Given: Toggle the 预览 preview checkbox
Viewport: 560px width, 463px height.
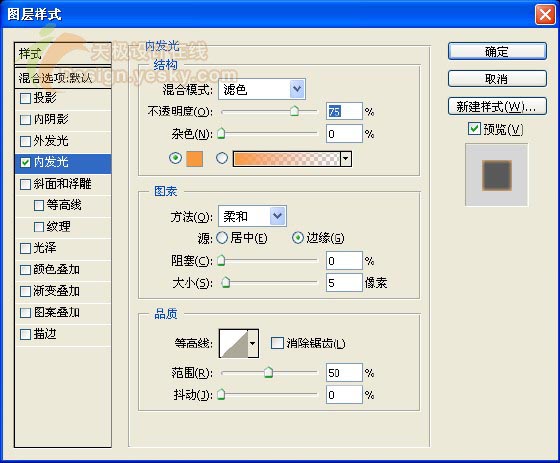Looking at the screenshot, I should 474,129.
